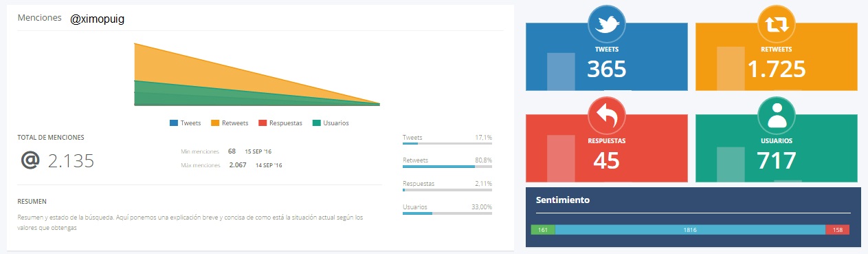Image resolution: width=868 pixels, height=254 pixels.
Task: Toggle the Respuestas legend series
Action: pyautogui.click(x=280, y=123)
